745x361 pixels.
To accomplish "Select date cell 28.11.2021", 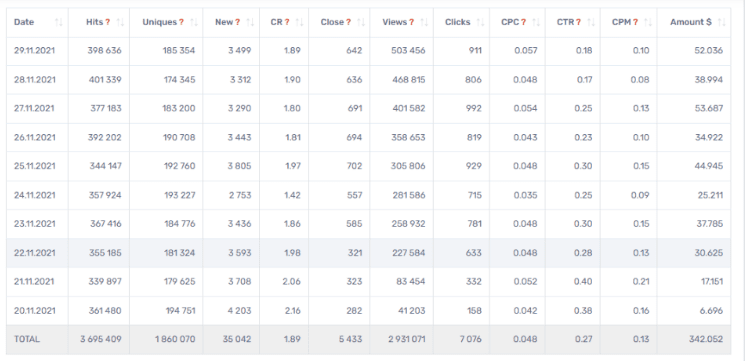I will (x=35, y=80).
